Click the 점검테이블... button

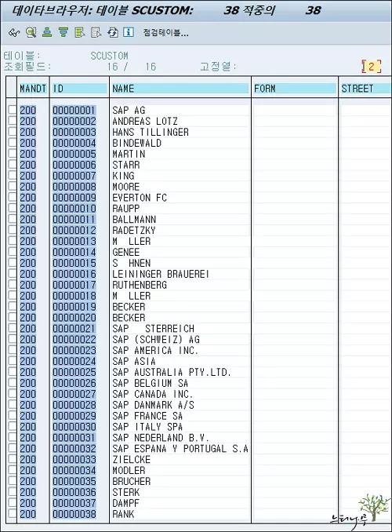click(165, 33)
